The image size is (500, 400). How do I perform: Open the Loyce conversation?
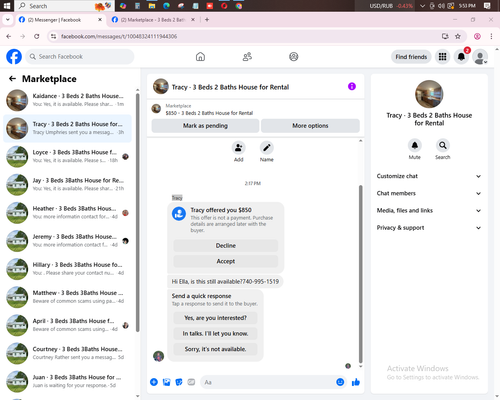67,156
